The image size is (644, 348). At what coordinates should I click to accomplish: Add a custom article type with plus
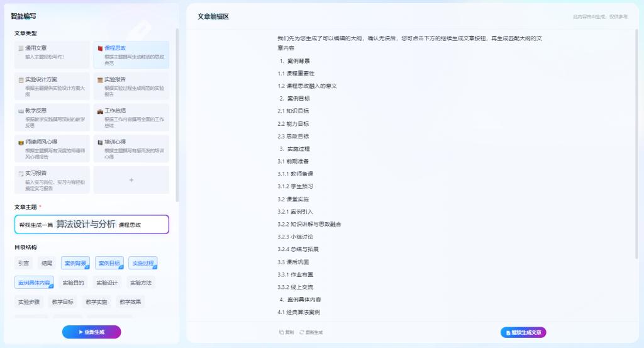pyautogui.click(x=131, y=180)
